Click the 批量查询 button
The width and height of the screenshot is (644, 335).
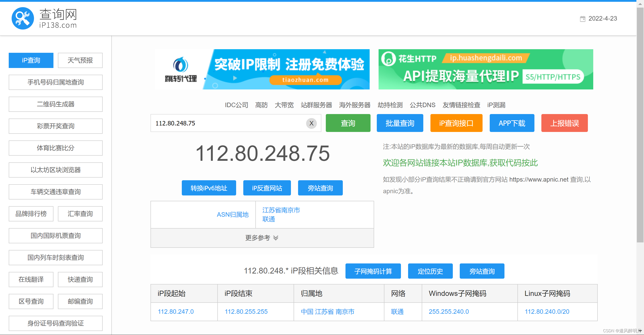pos(400,123)
